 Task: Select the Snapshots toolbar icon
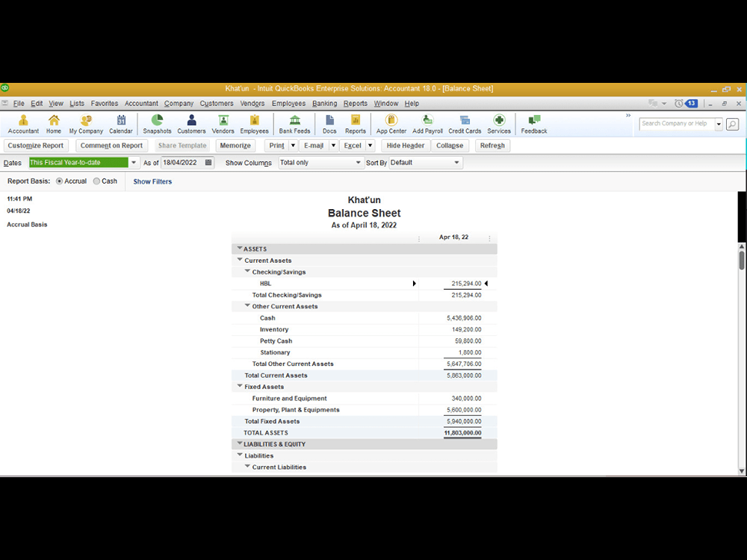click(x=157, y=123)
